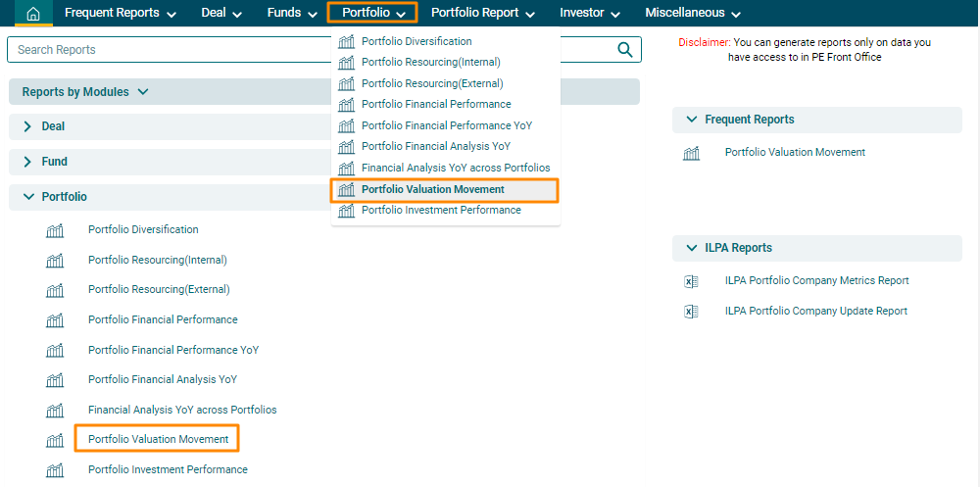Collapse the Portfolio module section

tap(27, 197)
